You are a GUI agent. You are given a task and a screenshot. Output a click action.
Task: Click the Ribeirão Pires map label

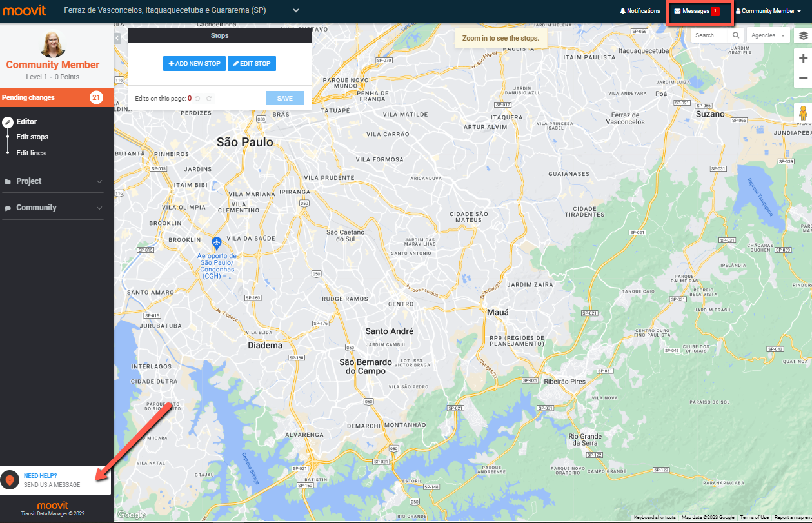point(564,381)
